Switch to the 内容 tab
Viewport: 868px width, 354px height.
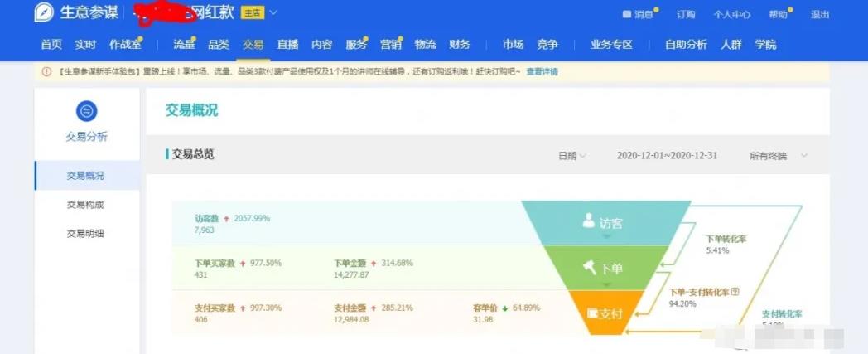point(321,45)
